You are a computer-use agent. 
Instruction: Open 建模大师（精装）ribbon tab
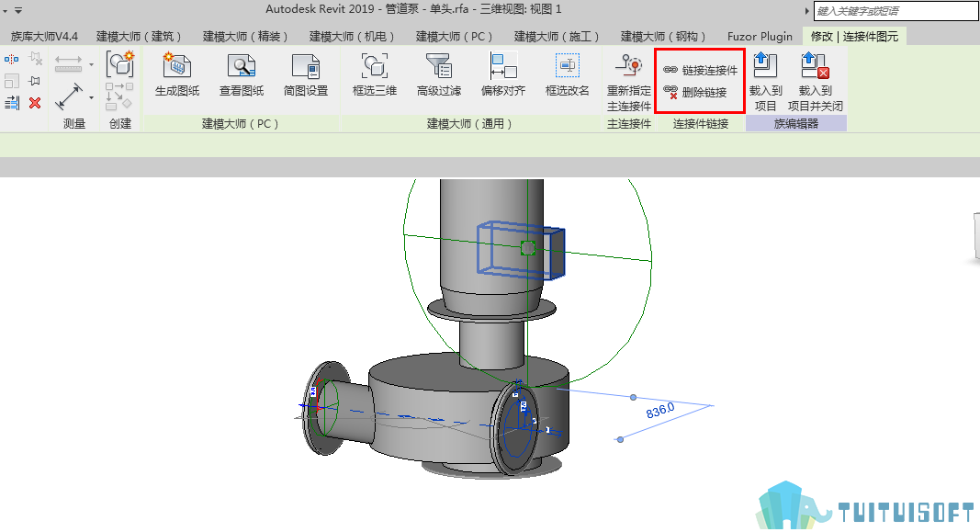tap(245, 36)
